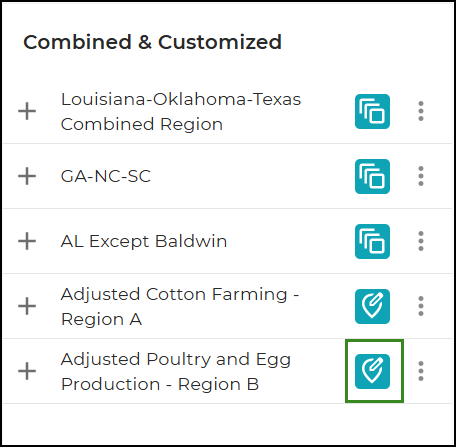Expand GA-NC-SC with plus sign

(x=27, y=176)
